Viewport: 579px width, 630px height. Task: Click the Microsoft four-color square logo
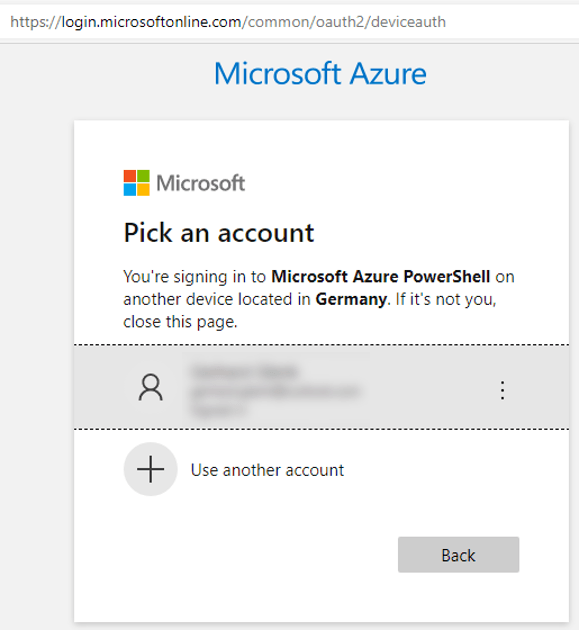click(x=137, y=183)
